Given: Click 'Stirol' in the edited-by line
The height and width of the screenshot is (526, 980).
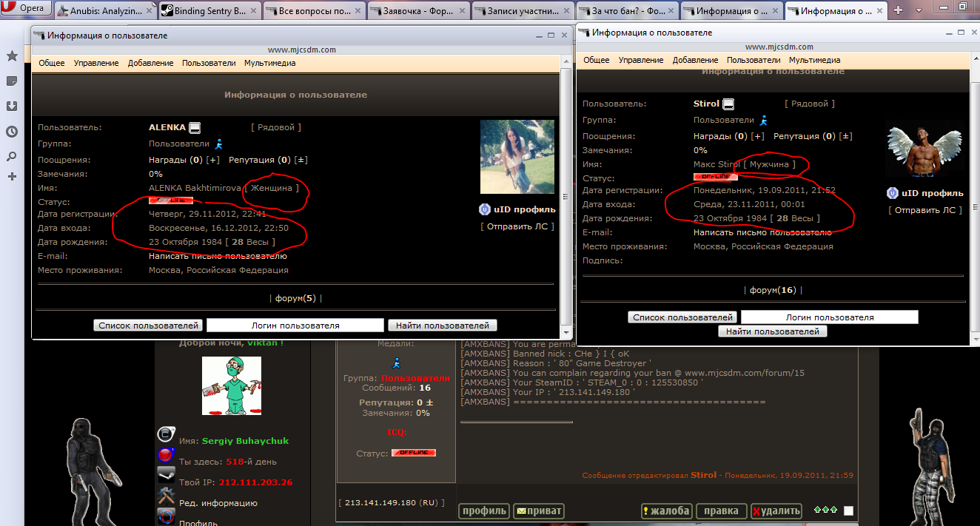Looking at the screenshot, I should tap(704, 476).
